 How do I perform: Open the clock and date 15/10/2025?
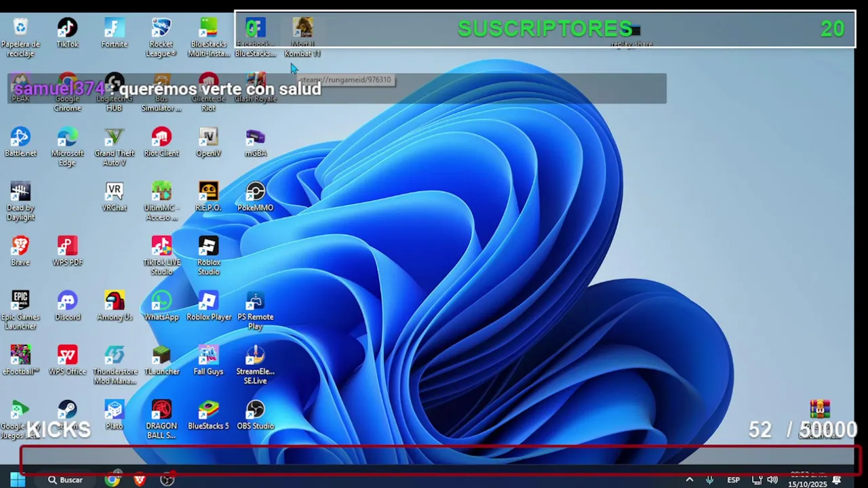coord(808,480)
